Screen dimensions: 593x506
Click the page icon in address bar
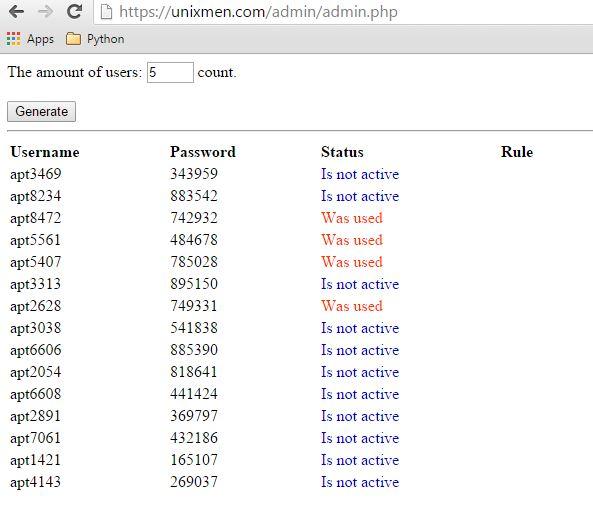(x=106, y=12)
